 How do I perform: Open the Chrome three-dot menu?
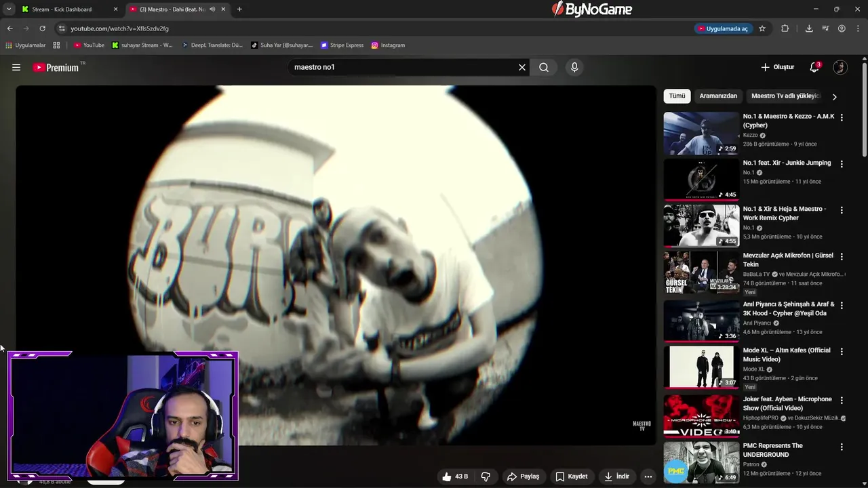point(859,28)
